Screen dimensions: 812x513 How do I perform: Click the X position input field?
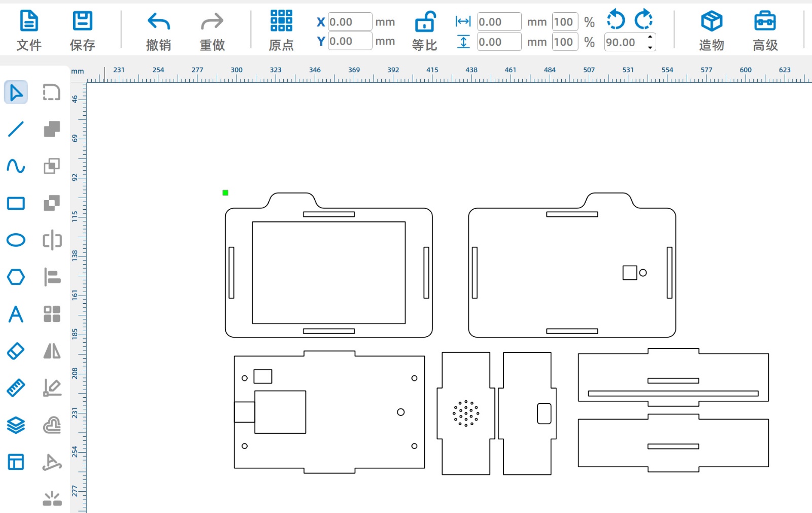[x=350, y=22]
